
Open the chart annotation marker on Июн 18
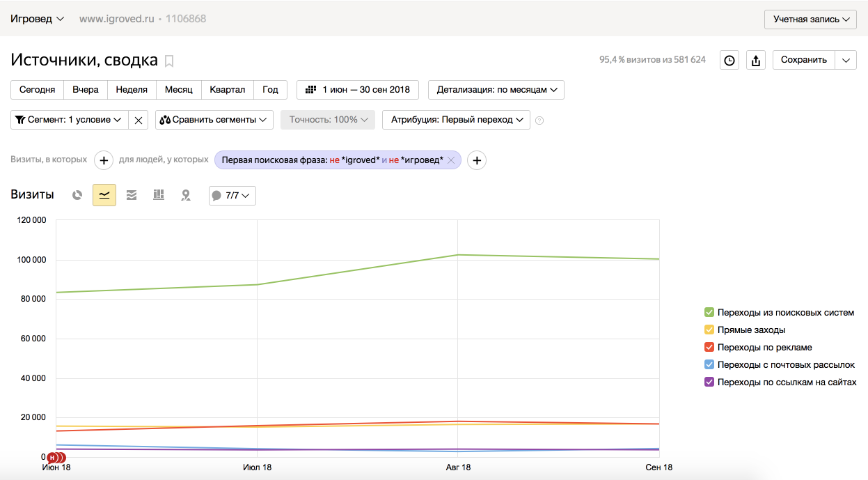tap(52, 457)
